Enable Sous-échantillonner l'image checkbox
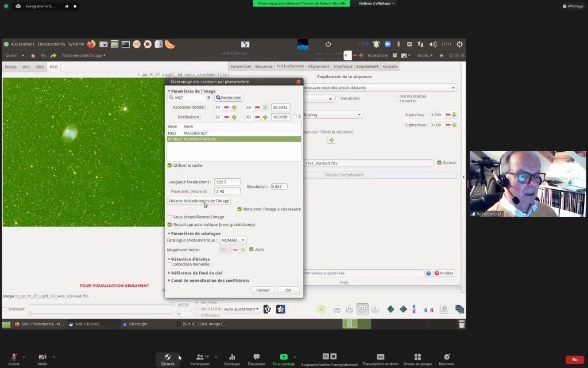 pyautogui.click(x=169, y=217)
